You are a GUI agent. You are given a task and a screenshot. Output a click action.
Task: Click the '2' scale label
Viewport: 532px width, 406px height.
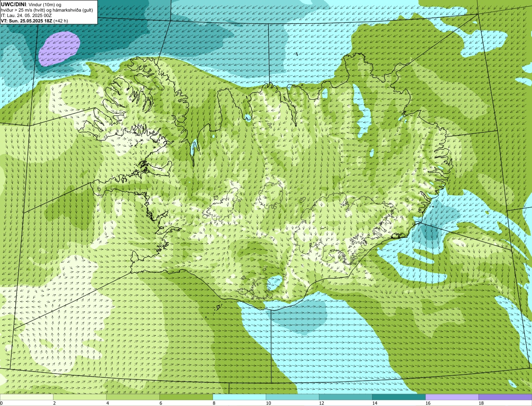[54, 403]
